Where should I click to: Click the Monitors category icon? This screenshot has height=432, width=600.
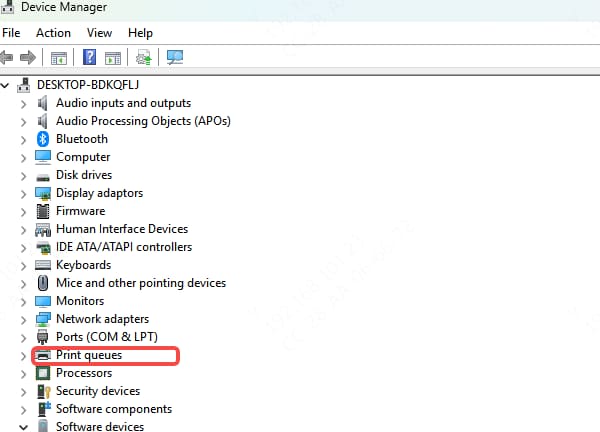pos(43,302)
